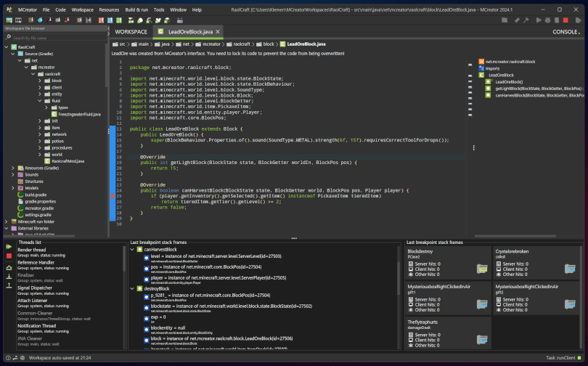Expand the block folder in file tree
The width and height of the screenshot is (588, 366).
[x=40, y=81]
